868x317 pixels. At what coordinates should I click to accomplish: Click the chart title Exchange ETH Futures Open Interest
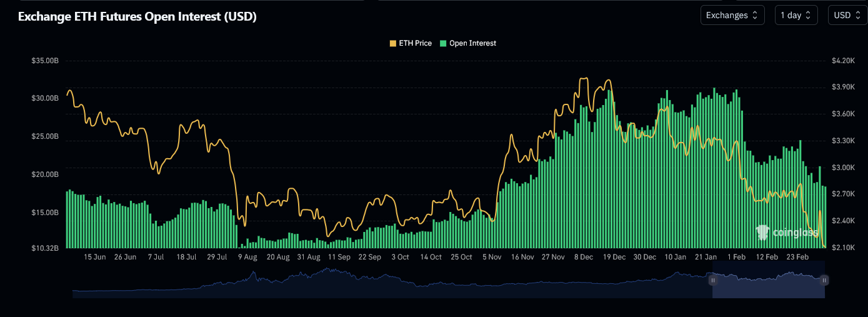coord(137,17)
